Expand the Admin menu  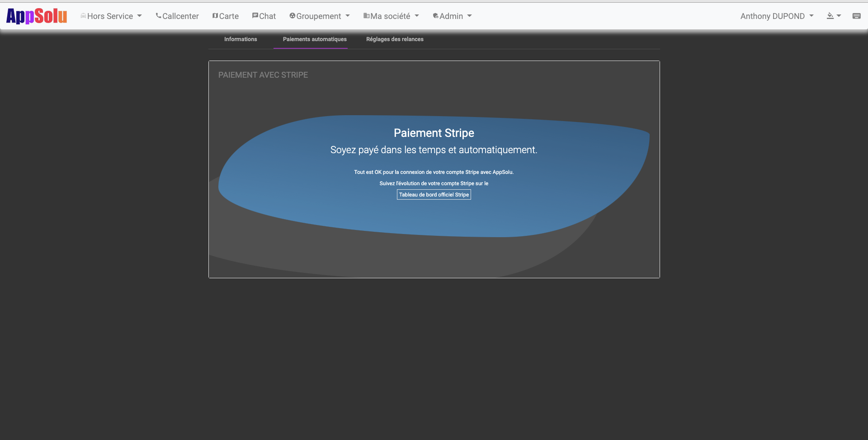coord(452,16)
